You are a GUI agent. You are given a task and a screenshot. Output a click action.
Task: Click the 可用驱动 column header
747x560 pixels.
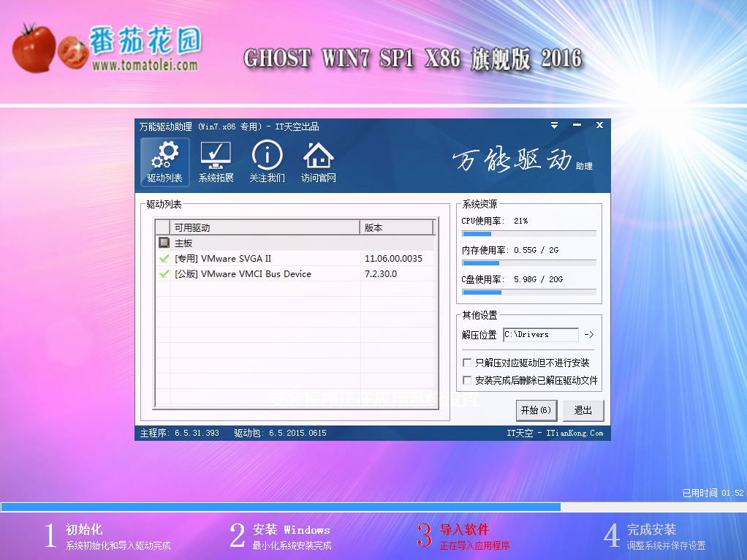[265, 228]
